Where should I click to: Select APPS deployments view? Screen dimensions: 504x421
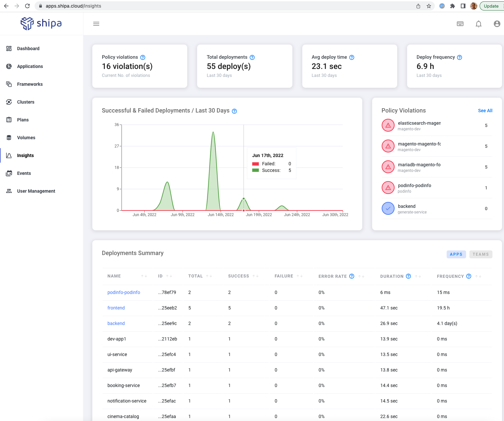[x=456, y=254]
